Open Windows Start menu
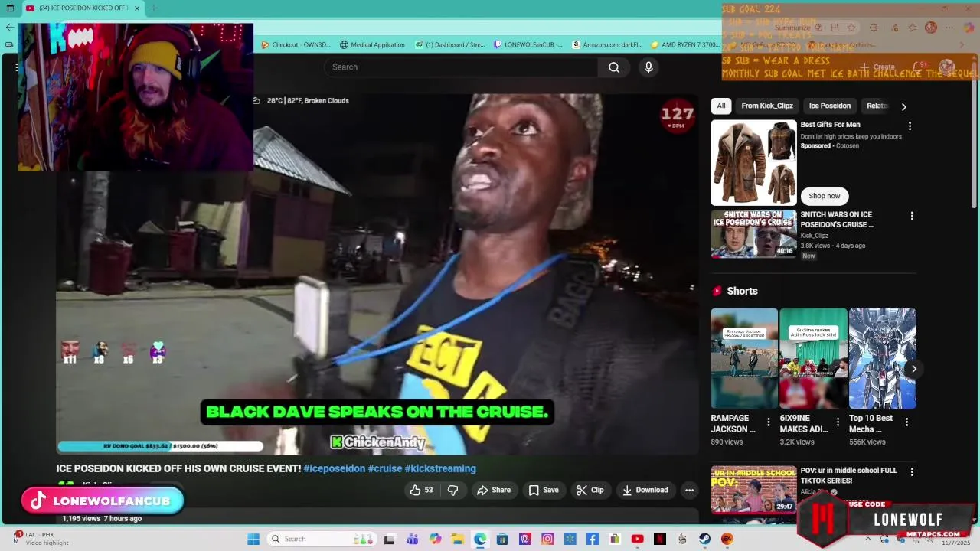Screen dimensions: 980x551 [x=253, y=539]
